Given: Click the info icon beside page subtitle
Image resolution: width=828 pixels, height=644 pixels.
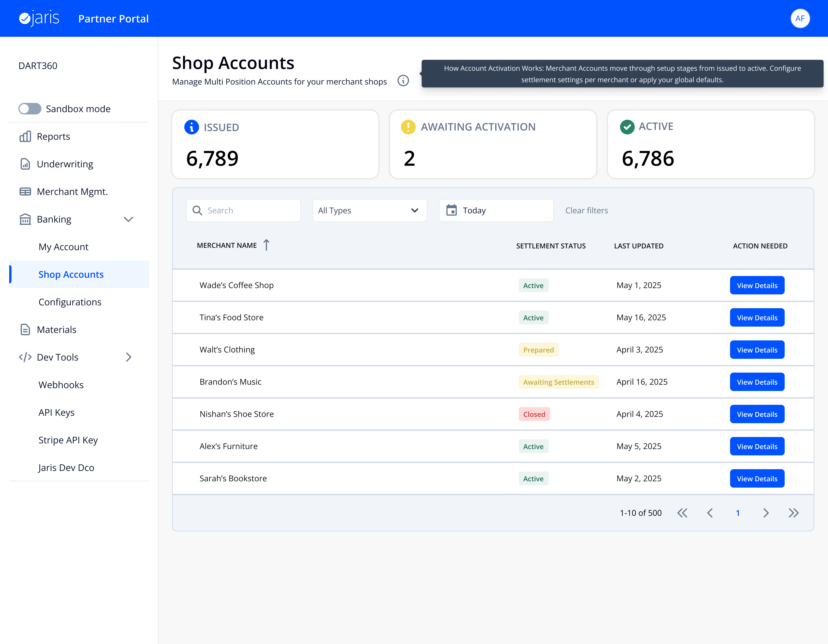Looking at the screenshot, I should [x=403, y=81].
